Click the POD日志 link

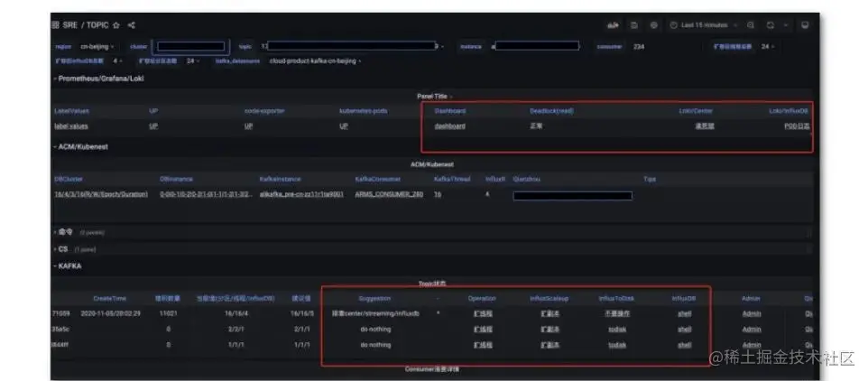coord(797,126)
